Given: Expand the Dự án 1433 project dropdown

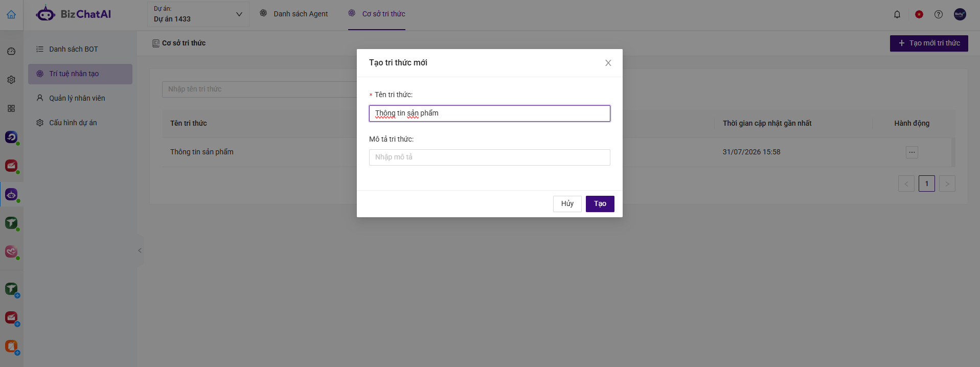Looking at the screenshot, I should click(198, 14).
